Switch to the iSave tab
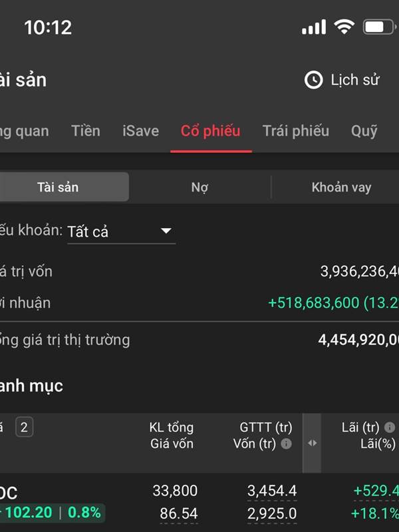This screenshot has width=399, height=532. pyautogui.click(x=140, y=131)
